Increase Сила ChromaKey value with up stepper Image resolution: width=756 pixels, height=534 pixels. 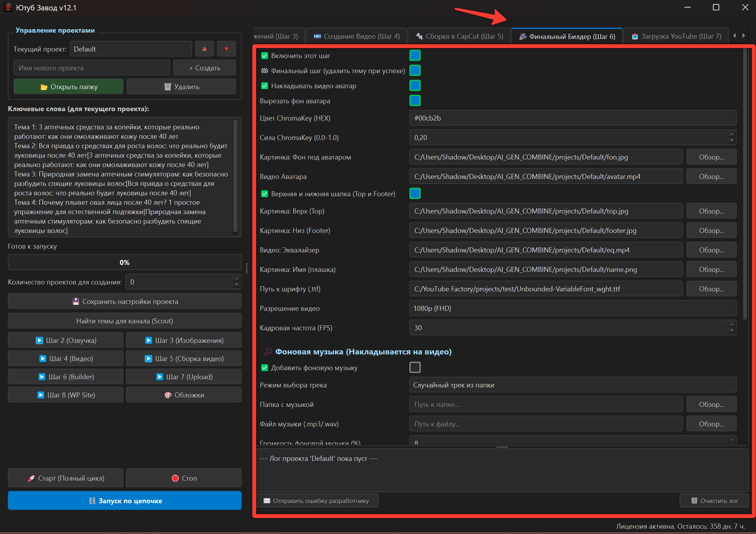[x=731, y=134]
